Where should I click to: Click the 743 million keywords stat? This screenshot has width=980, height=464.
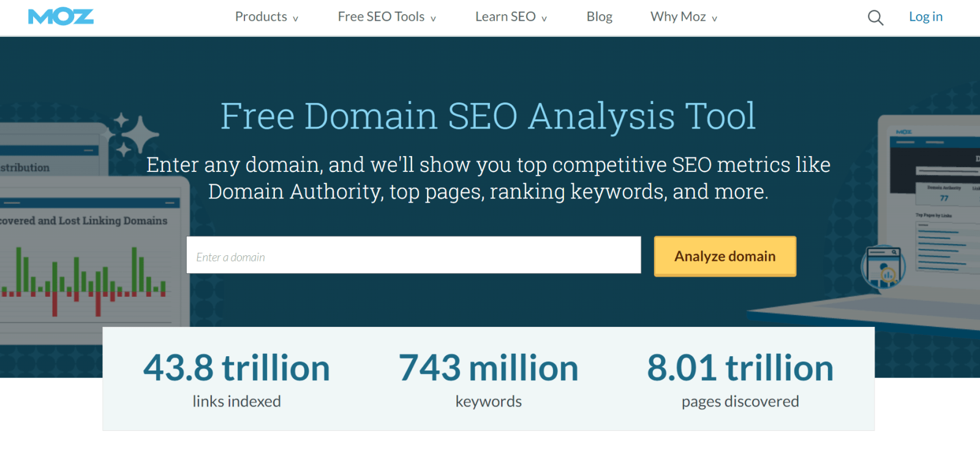[x=488, y=379]
